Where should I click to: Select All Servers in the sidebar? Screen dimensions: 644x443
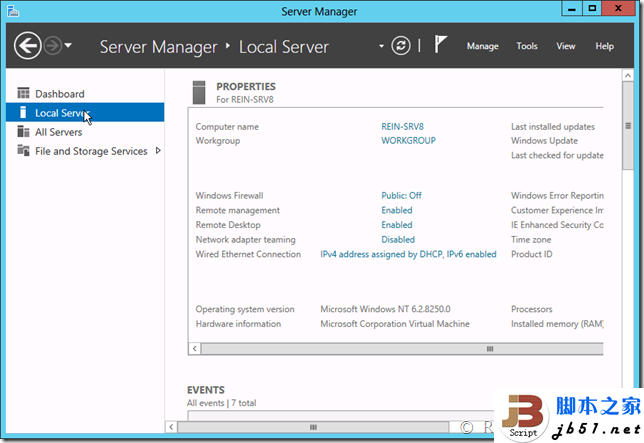tap(85, 132)
